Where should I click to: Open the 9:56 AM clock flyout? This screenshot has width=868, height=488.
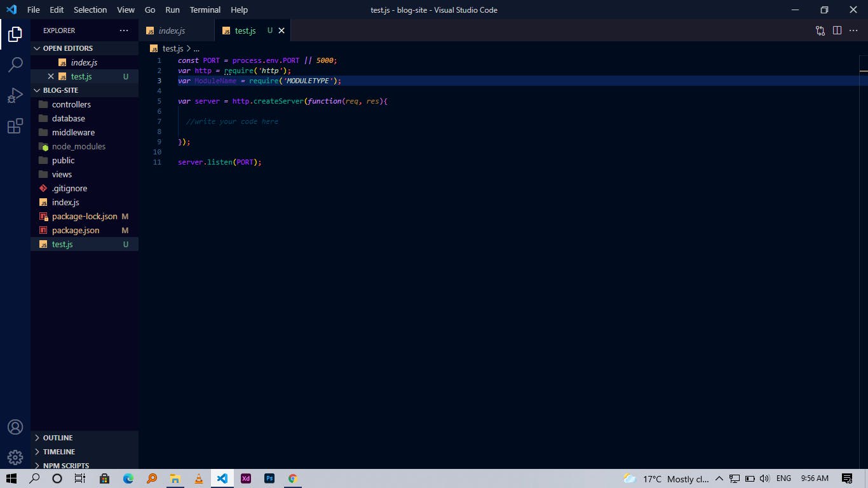(x=815, y=478)
